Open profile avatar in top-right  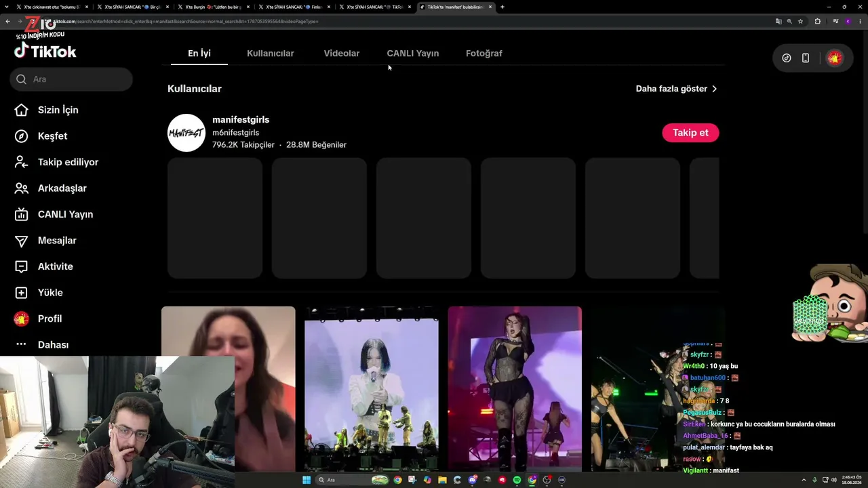[x=835, y=58]
